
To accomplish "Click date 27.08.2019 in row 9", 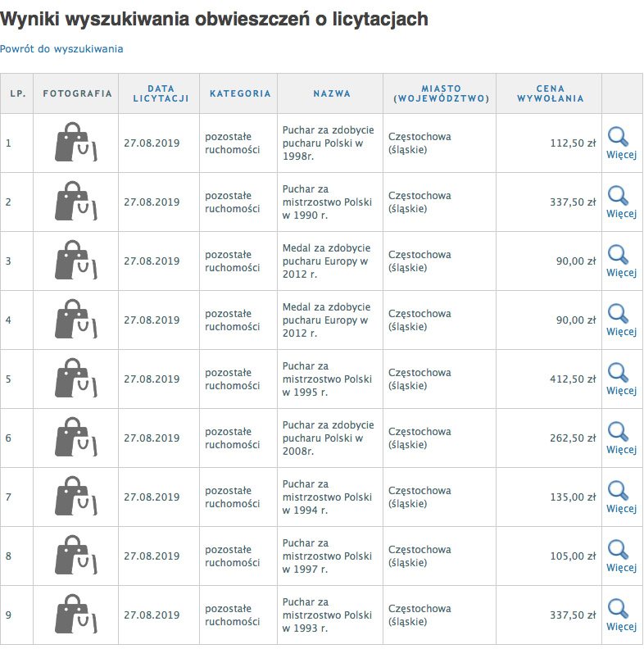I will pyautogui.click(x=152, y=615).
